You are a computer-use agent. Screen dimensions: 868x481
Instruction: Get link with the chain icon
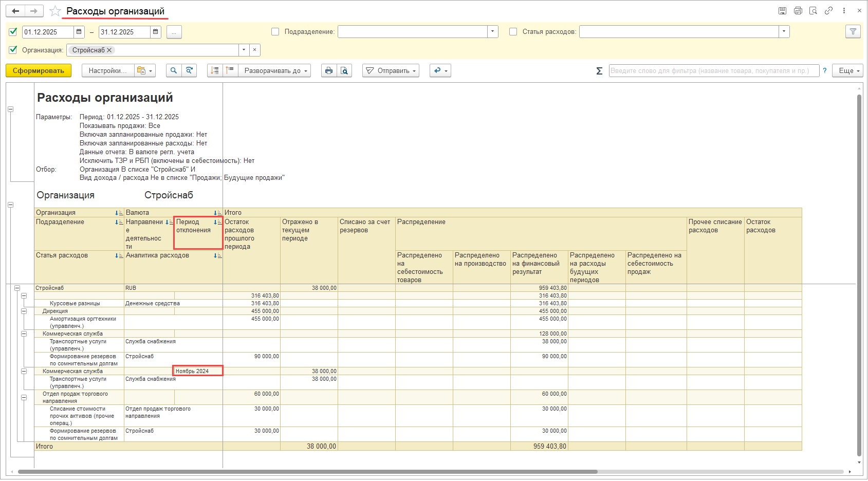(x=828, y=11)
